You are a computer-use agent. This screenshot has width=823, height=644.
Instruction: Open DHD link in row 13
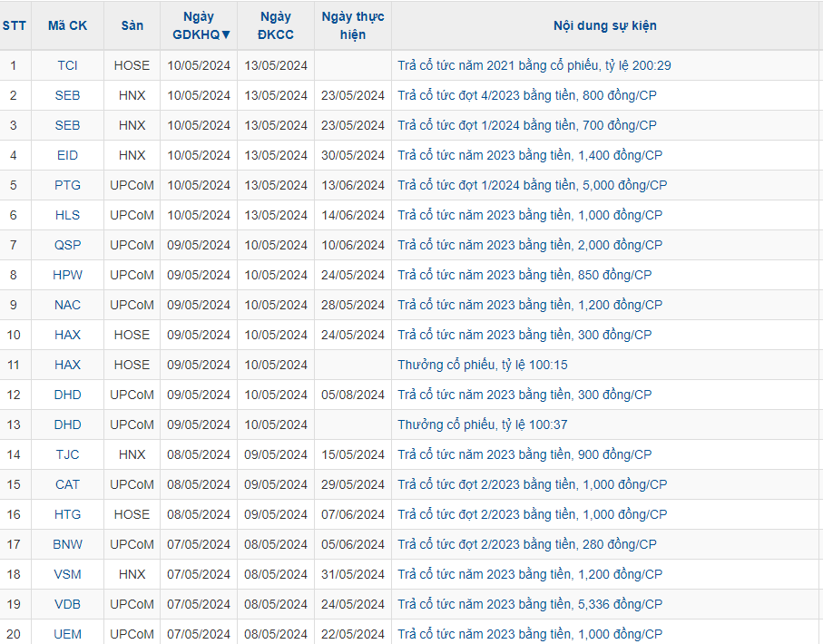click(x=67, y=424)
